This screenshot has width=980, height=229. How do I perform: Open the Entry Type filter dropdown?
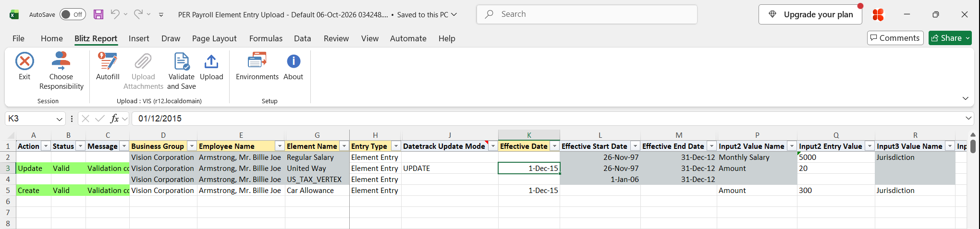click(x=396, y=146)
